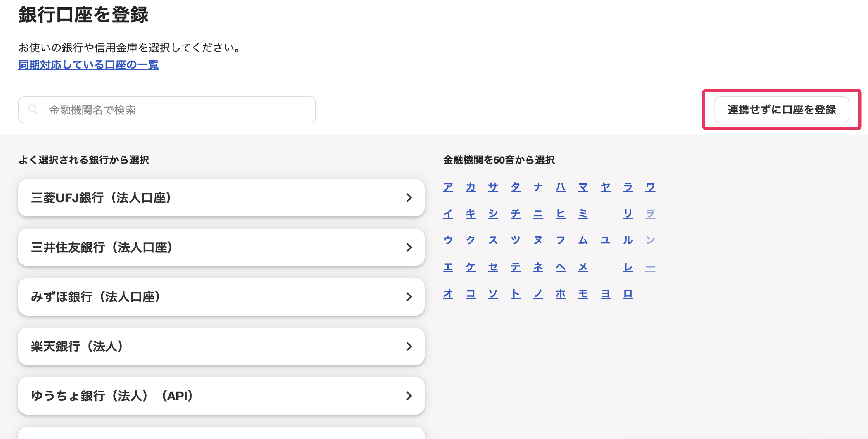Select 三菱UFJ銀行（法人口座）

click(x=221, y=198)
